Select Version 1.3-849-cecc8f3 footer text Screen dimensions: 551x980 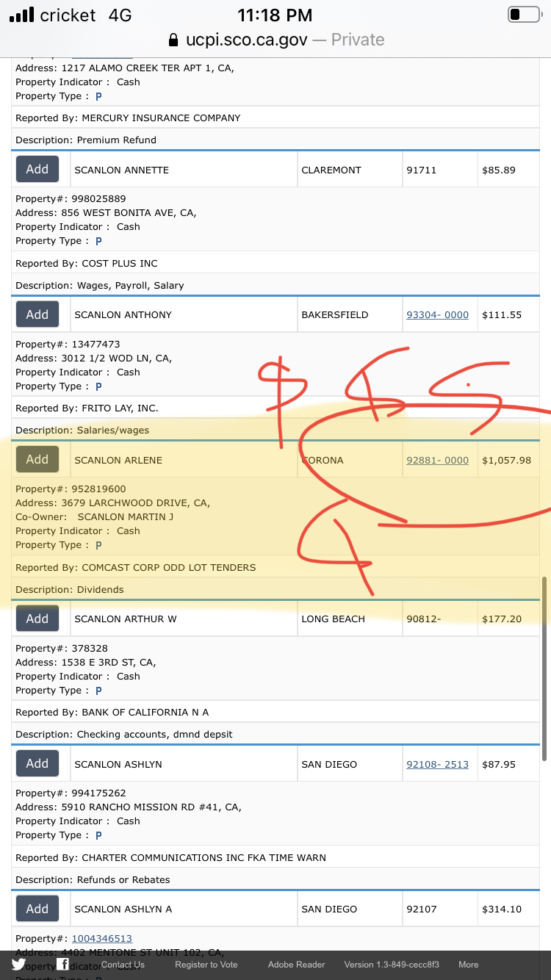[x=392, y=965]
